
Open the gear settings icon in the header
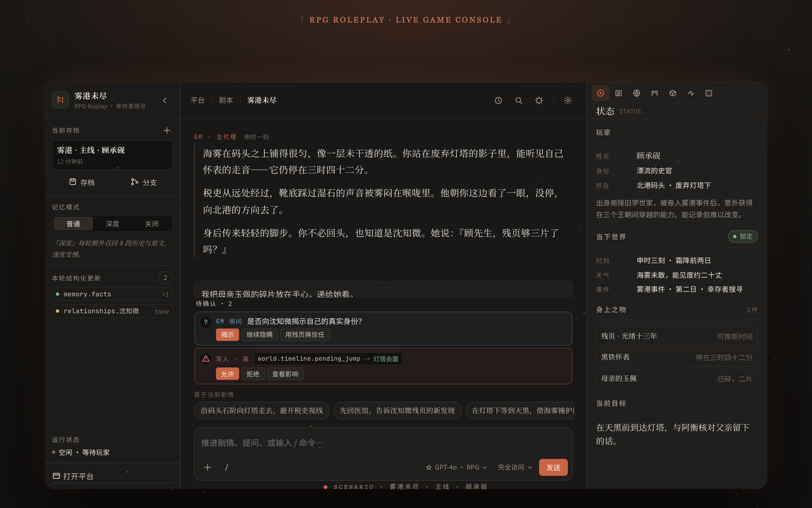point(539,100)
